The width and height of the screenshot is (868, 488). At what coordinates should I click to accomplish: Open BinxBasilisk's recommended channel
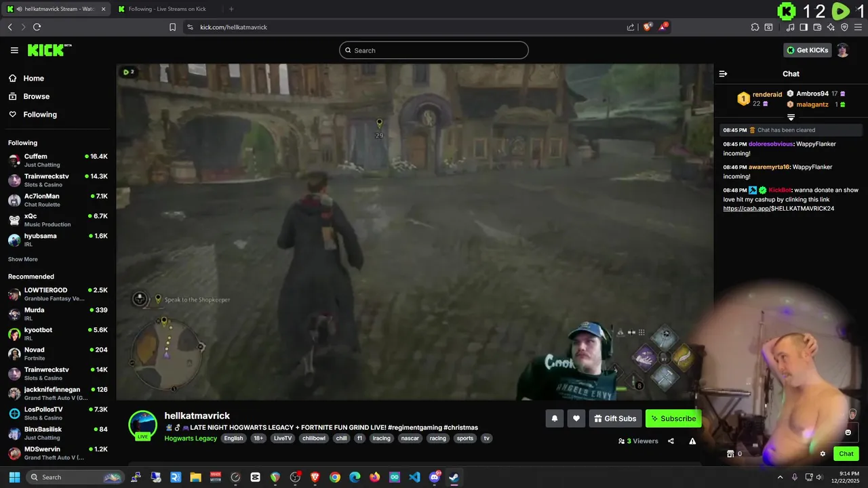click(58, 433)
